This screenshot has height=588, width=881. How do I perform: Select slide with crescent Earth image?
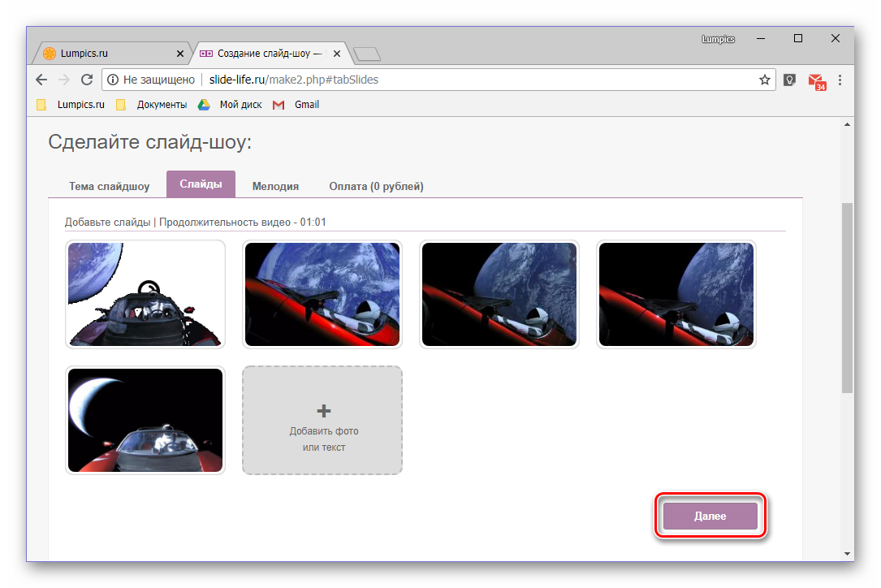tap(145, 420)
